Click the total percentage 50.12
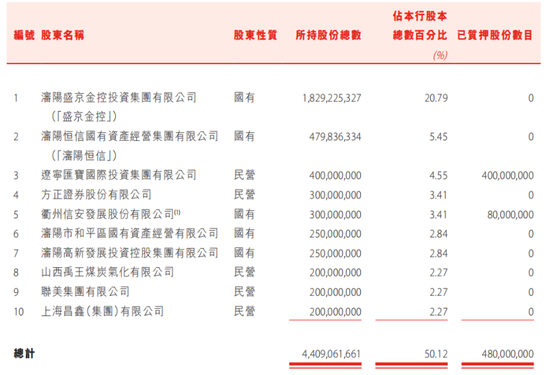This screenshot has width=550, height=375. click(x=436, y=354)
